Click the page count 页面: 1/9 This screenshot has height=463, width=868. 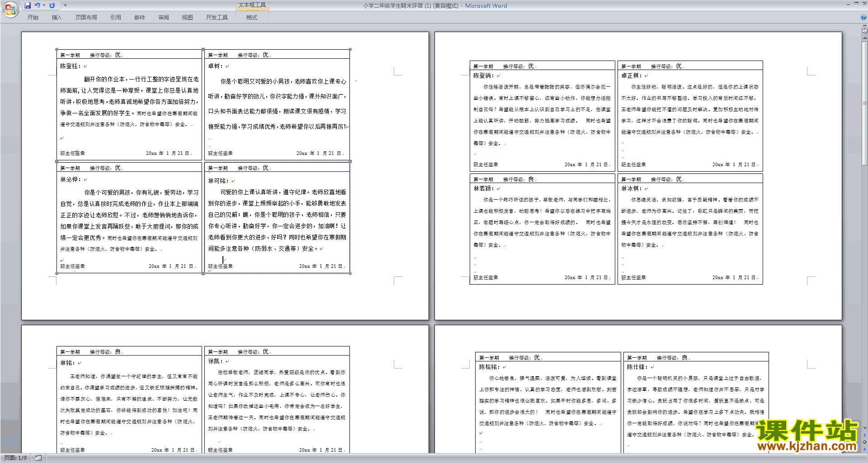pyautogui.click(x=15, y=458)
